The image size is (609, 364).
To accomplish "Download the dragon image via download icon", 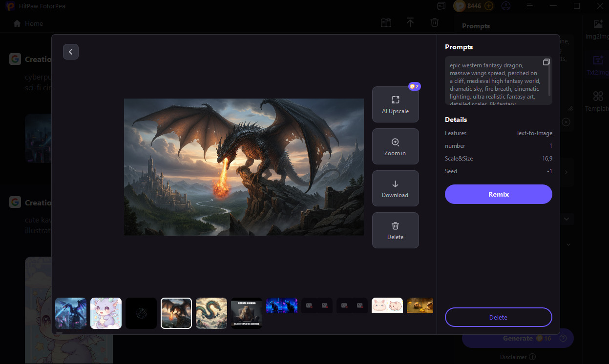I will click(396, 183).
